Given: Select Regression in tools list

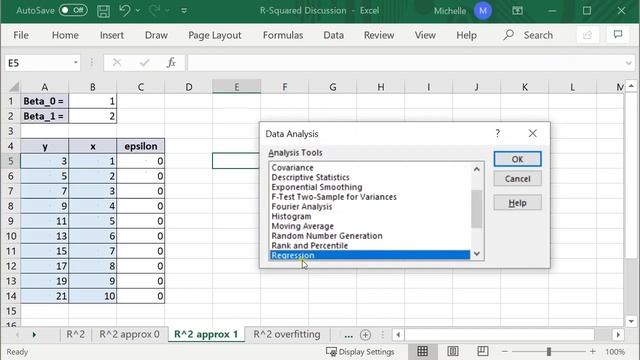Looking at the screenshot, I should (369, 256).
